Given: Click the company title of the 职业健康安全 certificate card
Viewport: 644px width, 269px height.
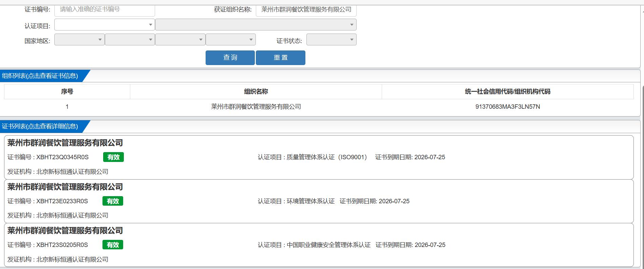Looking at the screenshot, I should click(65, 231).
